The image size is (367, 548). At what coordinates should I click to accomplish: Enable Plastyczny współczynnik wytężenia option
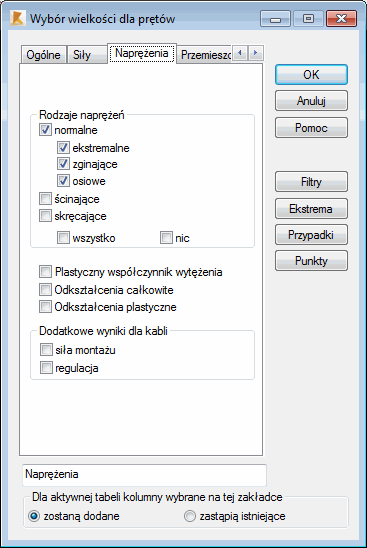point(45,272)
